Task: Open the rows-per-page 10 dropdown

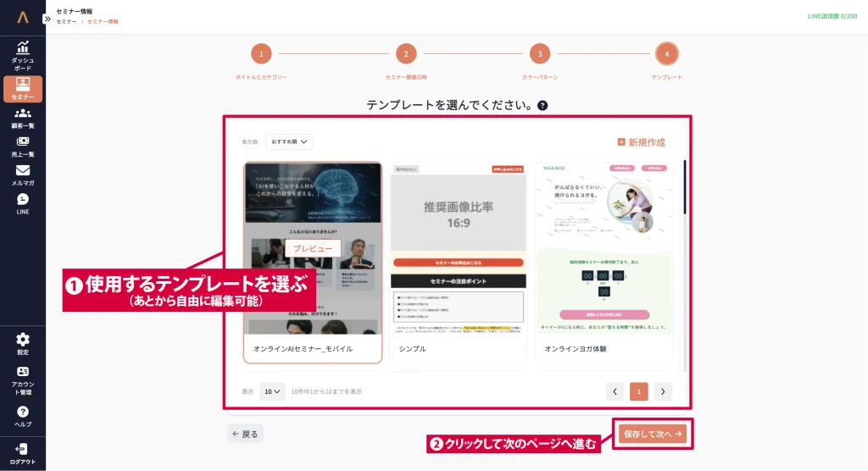Action: 272,391
